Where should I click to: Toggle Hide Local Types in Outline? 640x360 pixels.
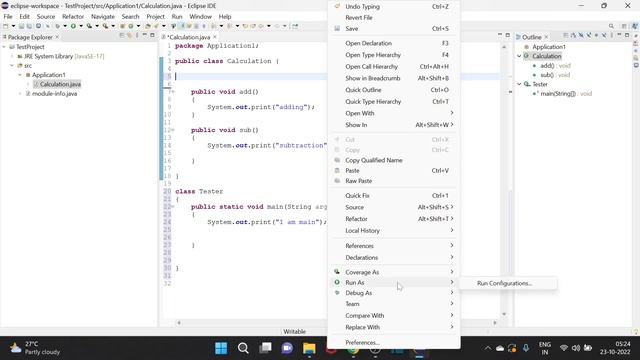click(x=604, y=36)
